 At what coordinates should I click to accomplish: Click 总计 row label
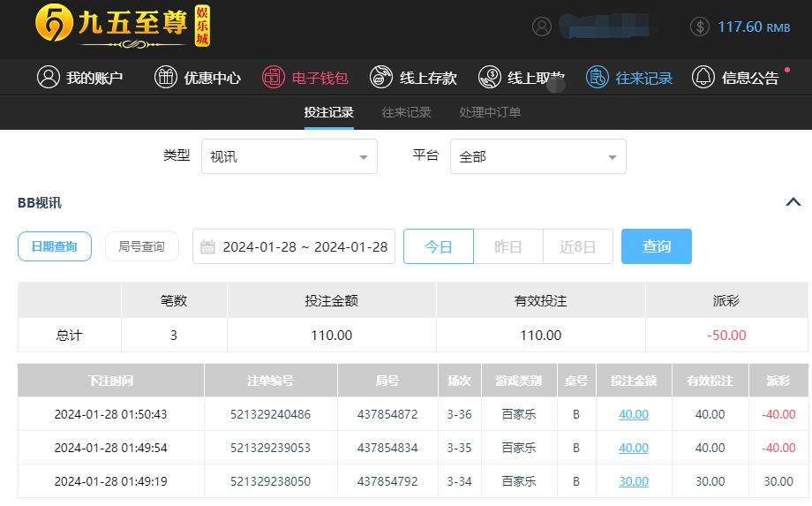[x=69, y=336]
